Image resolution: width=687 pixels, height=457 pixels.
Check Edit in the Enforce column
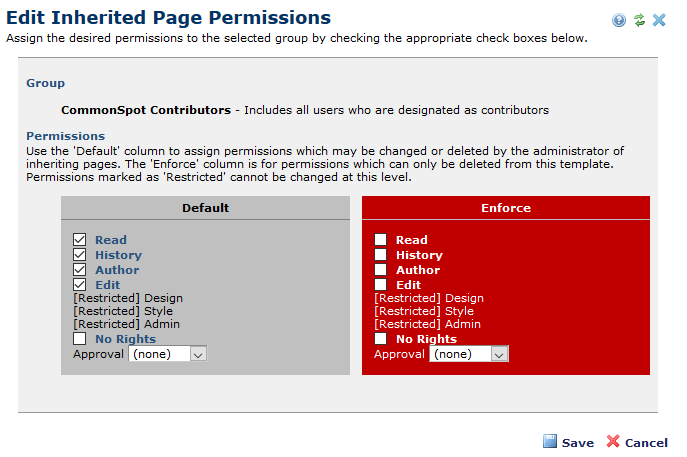pos(381,285)
